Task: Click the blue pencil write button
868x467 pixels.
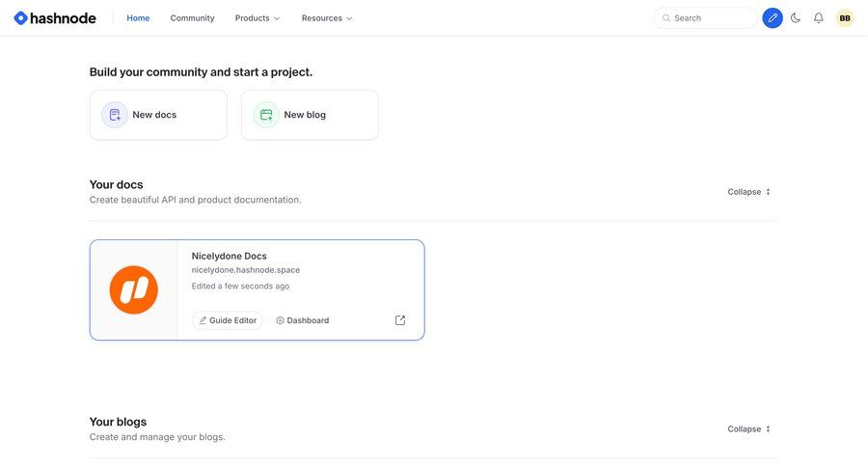Action: 773,18
